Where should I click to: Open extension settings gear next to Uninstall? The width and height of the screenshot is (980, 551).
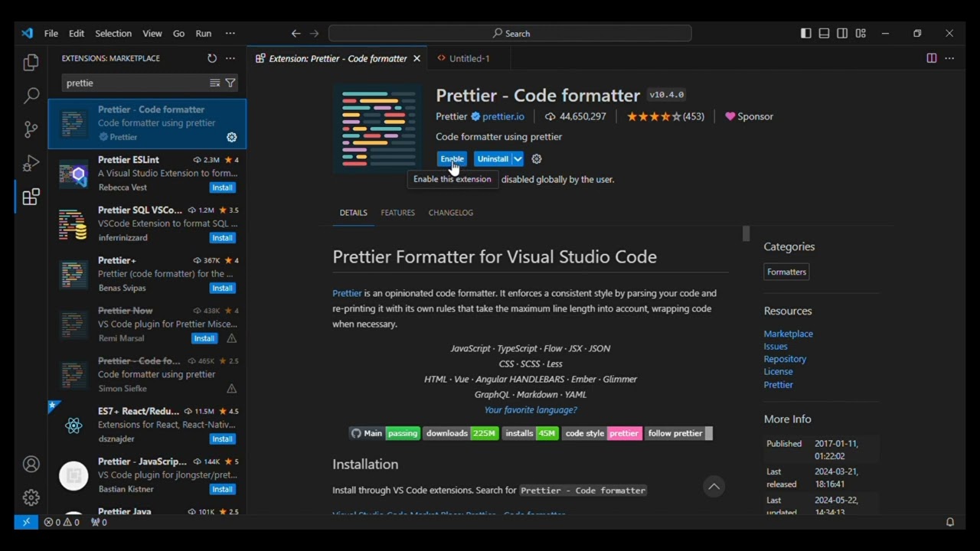pos(537,159)
